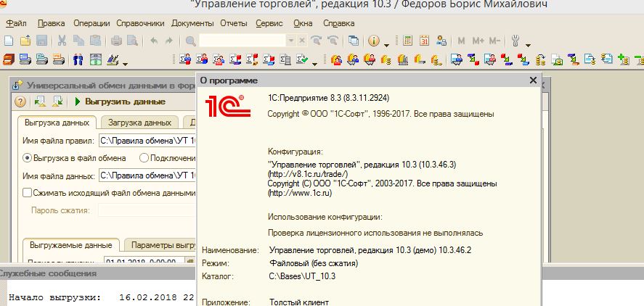Image resolution: width=644 pixels, height=306 pixels.
Task: Click the Cut scissors icon
Action: pyautogui.click(x=62, y=41)
